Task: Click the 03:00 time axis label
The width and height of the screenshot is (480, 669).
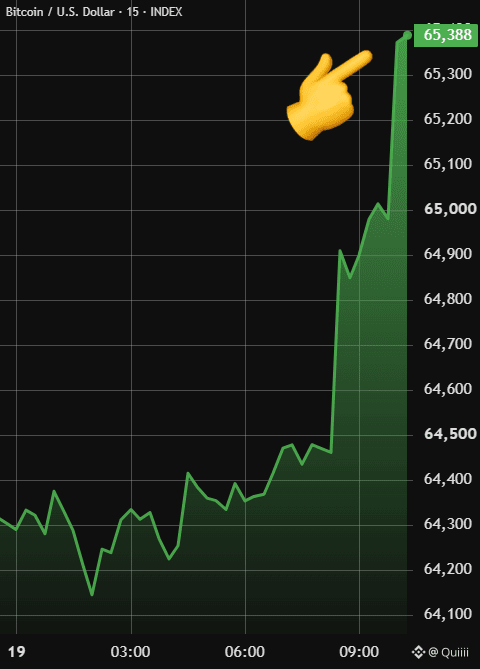Action: click(130, 652)
